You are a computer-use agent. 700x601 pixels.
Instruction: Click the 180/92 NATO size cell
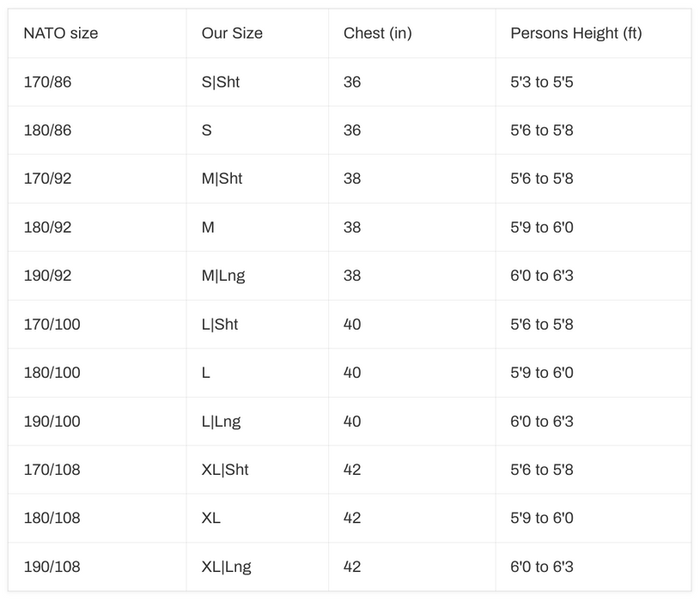48,228
